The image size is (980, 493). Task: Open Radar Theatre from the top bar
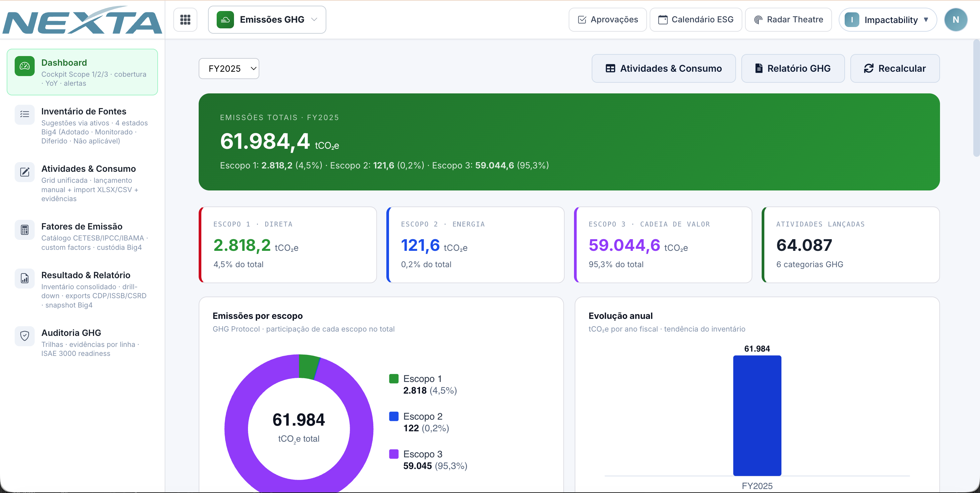click(788, 19)
